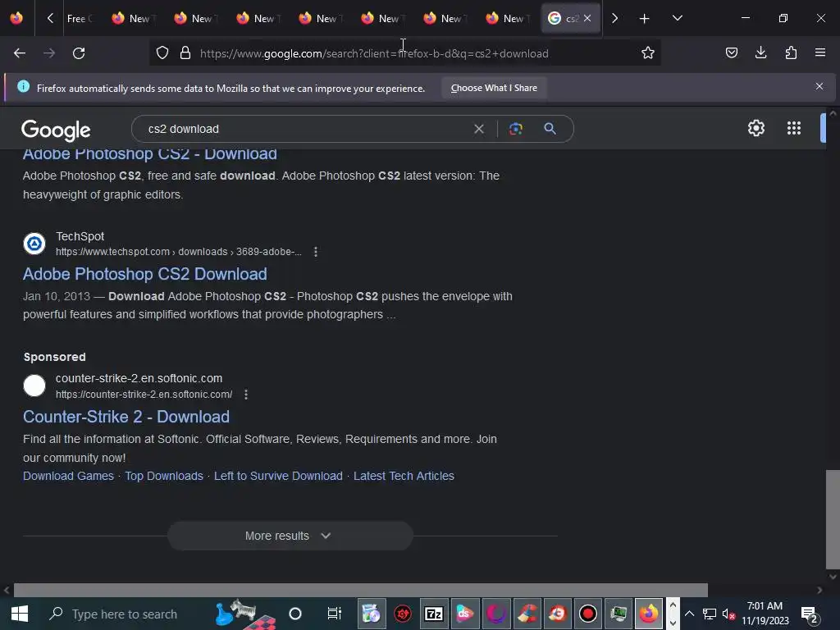
Task: Open TechSpot result options menu
Action: coord(316,252)
